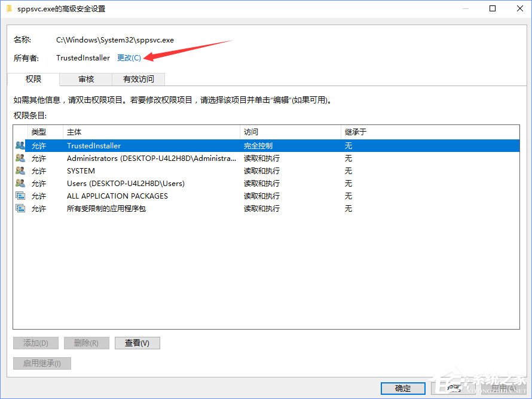
Task: Click the group icon next to SYSTEM
Action: 20,170
